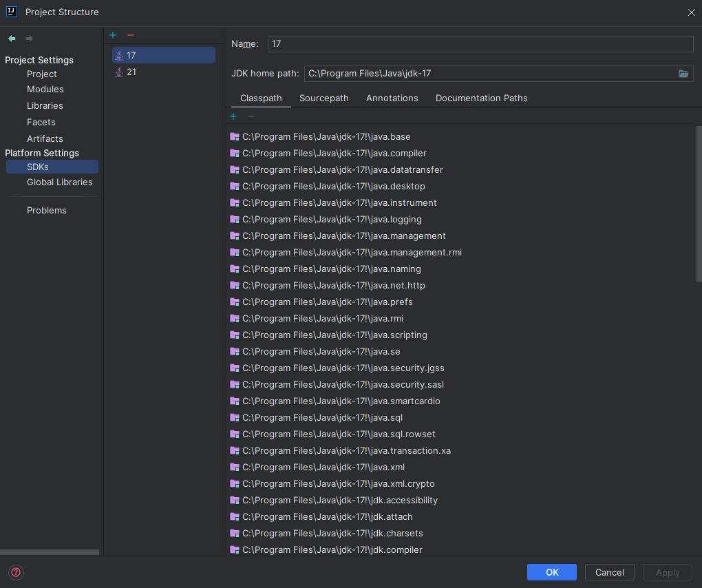
Task: Browse for JDK home path folder
Action: [x=683, y=74]
